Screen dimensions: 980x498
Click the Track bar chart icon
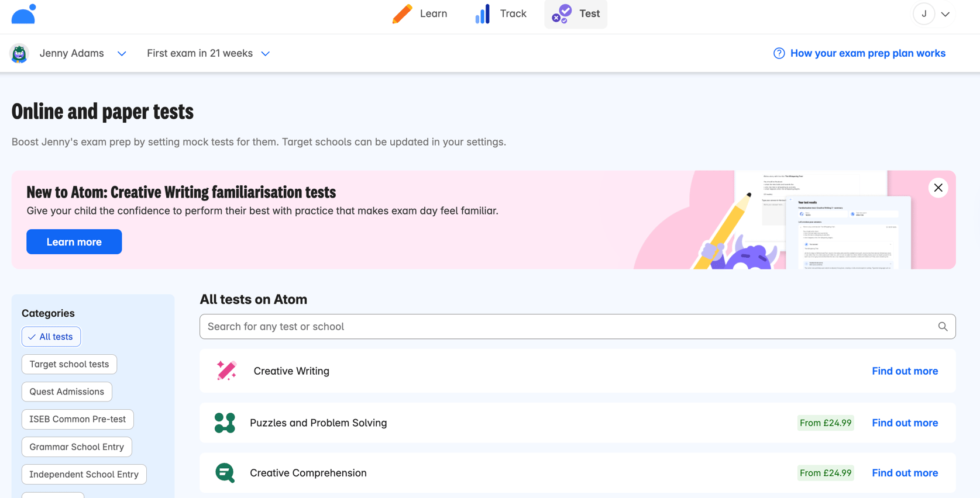pyautogui.click(x=483, y=13)
